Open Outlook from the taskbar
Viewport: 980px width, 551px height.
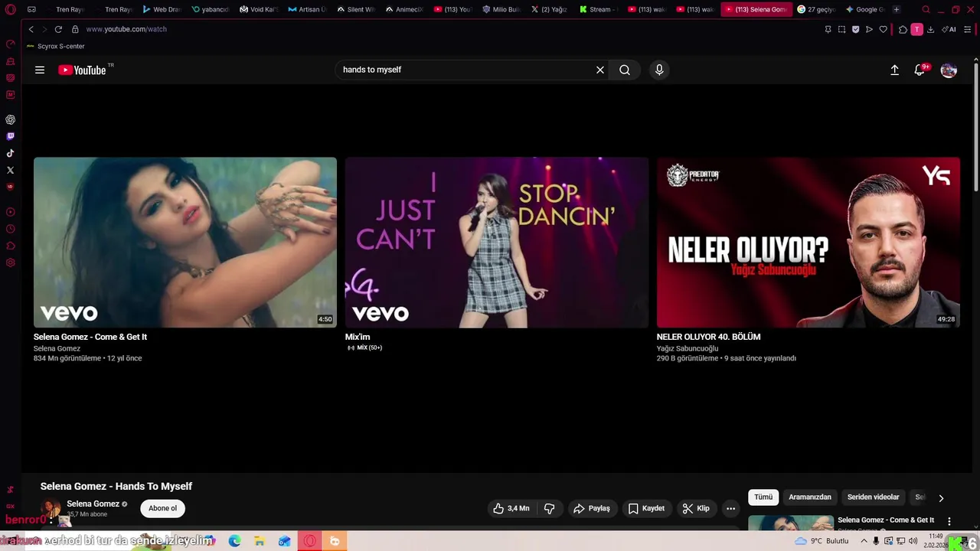[x=285, y=541]
